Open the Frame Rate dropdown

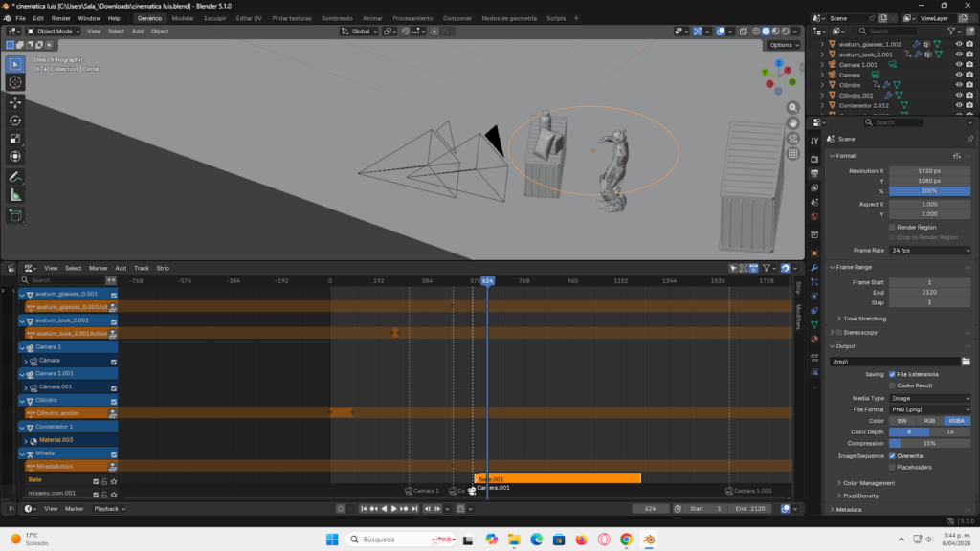[930, 250]
